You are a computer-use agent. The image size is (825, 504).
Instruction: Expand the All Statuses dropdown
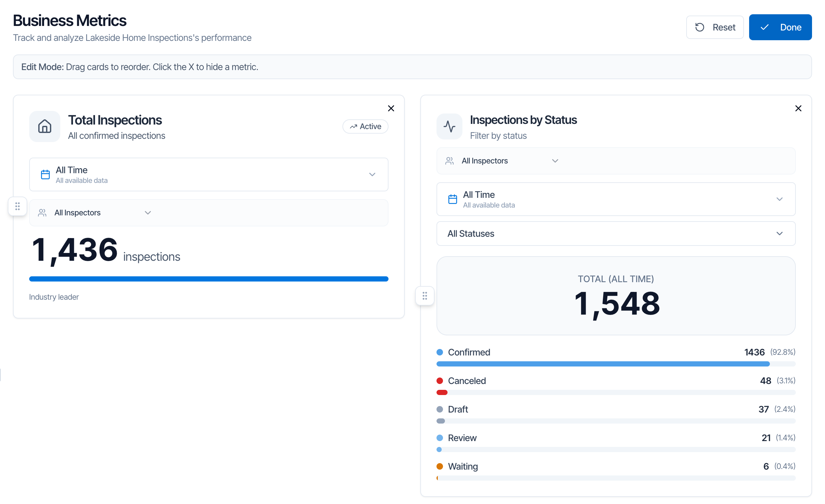(x=616, y=234)
